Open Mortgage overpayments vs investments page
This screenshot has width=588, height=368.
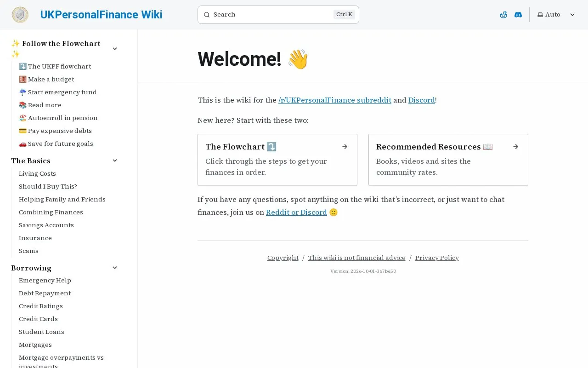[x=61, y=362]
